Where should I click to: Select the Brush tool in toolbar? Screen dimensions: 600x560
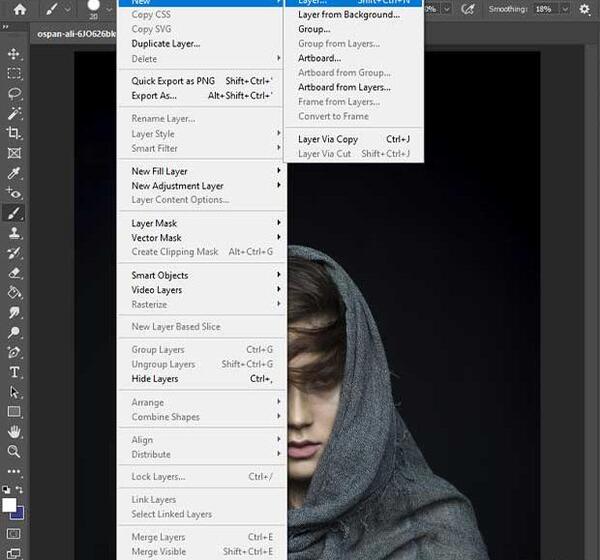[x=14, y=213]
